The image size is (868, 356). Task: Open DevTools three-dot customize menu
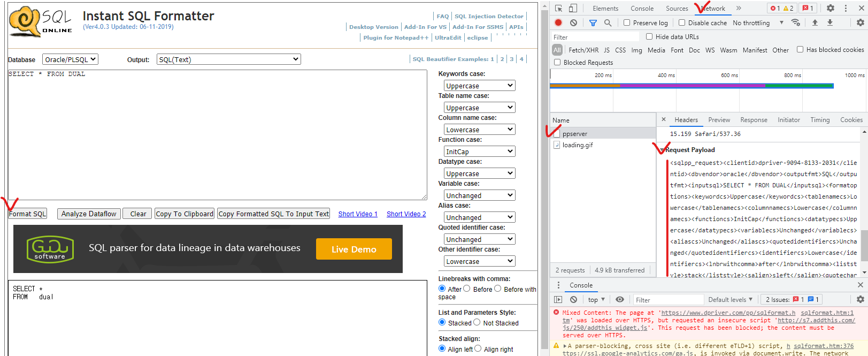click(x=846, y=8)
